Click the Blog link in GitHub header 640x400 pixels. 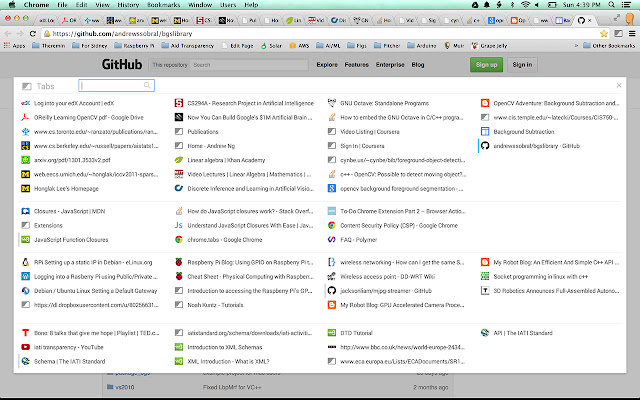point(418,64)
